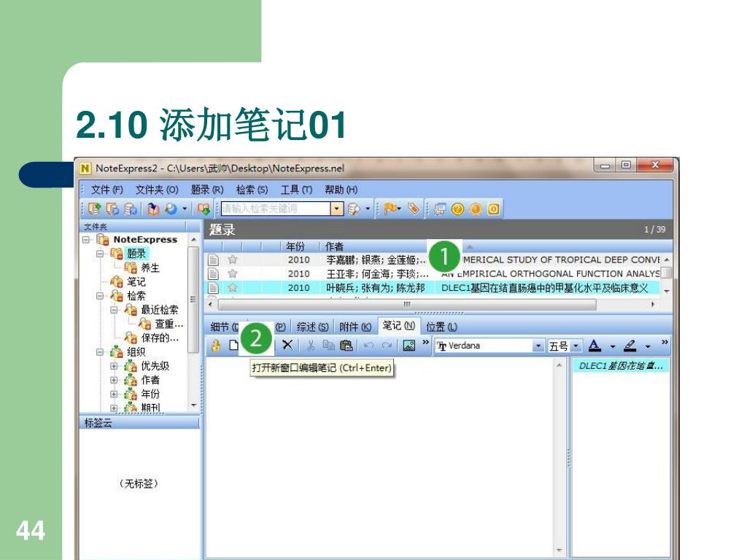Screen dimensions: 747x560
Task: Click the lock icon in note toolbar
Action: (216, 345)
